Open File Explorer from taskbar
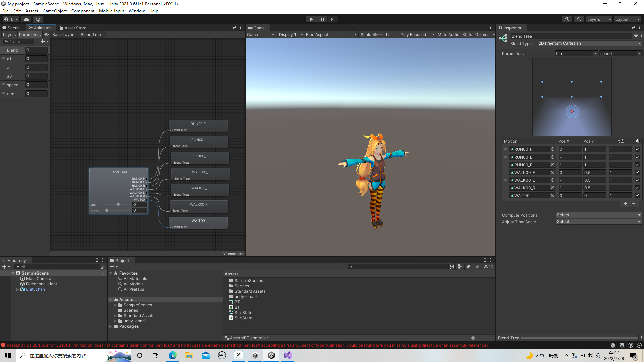 click(189, 355)
